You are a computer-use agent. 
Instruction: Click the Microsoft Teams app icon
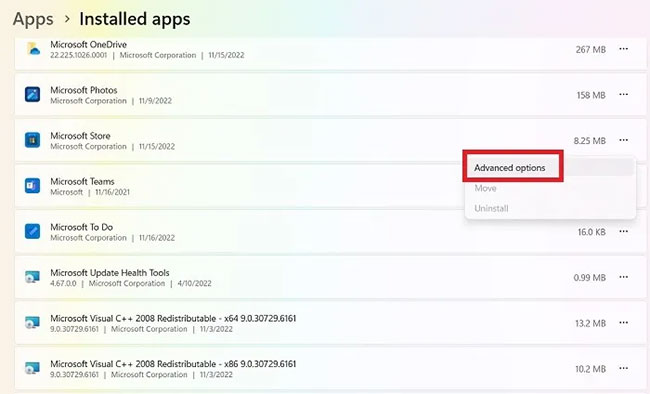(32, 186)
